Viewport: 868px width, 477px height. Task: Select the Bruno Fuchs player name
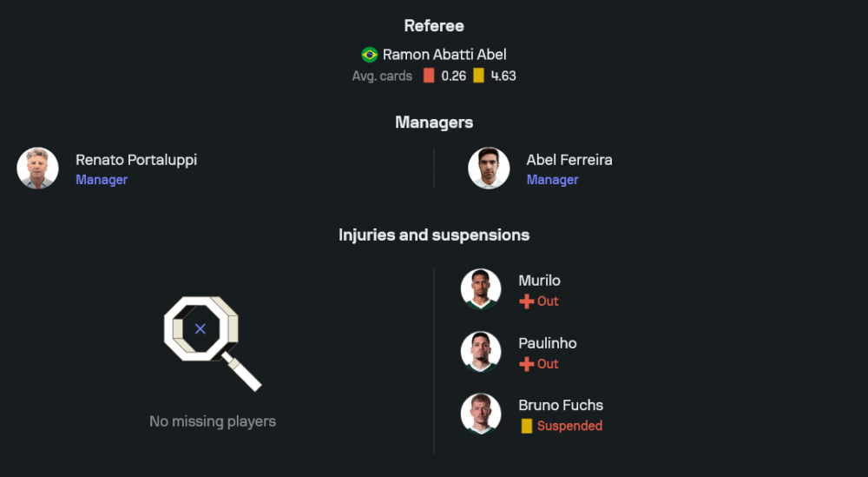[x=561, y=405]
